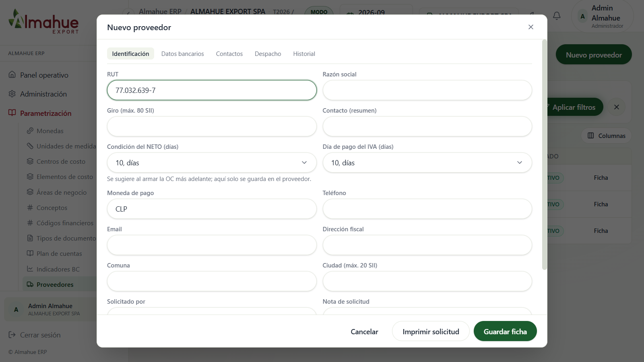Click the Razón social input field
Viewport: 644px width, 362px height.
coord(427,90)
